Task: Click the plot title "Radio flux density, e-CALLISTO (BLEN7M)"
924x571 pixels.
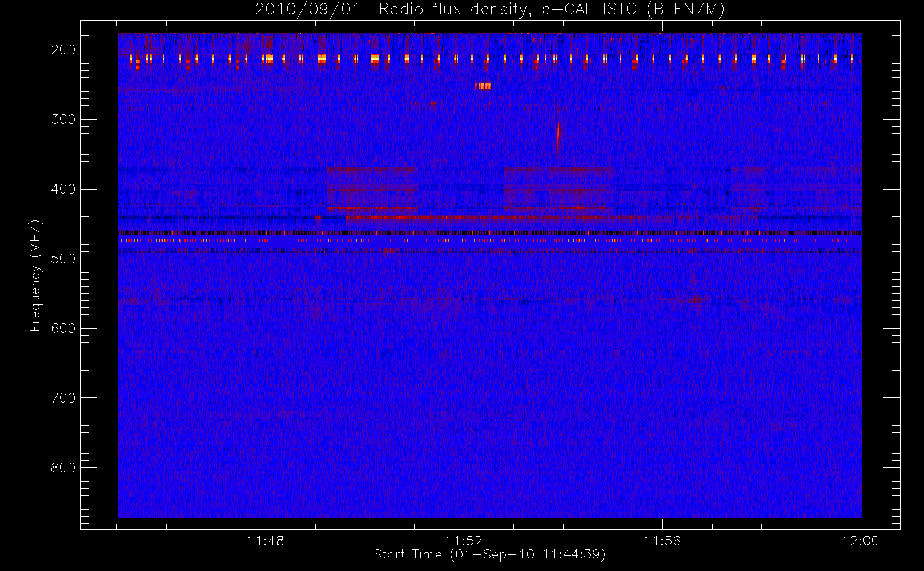Action: pyautogui.click(x=552, y=10)
